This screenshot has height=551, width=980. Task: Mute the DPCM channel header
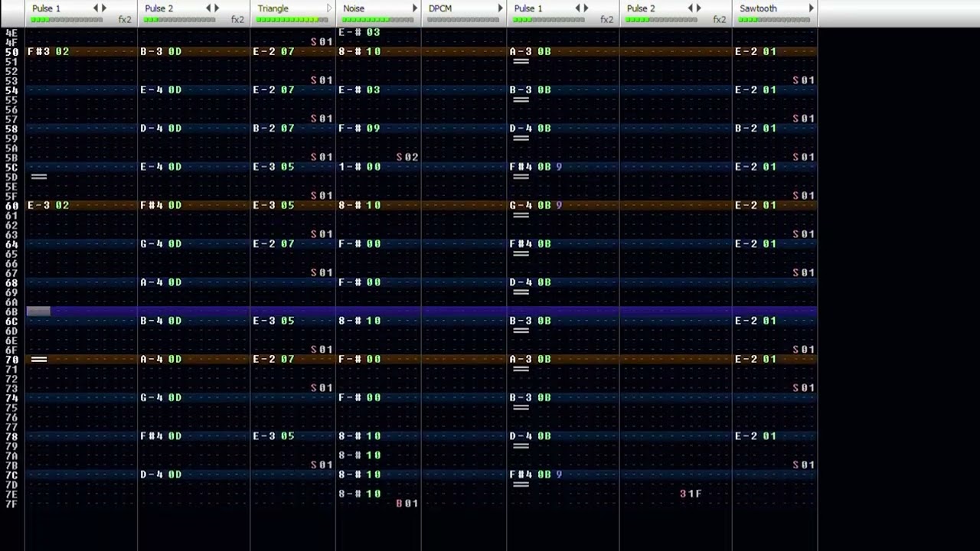[x=440, y=8]
